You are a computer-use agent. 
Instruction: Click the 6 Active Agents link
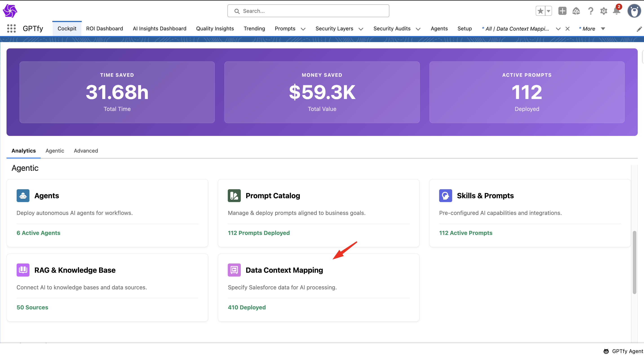[x=38, y=233]
